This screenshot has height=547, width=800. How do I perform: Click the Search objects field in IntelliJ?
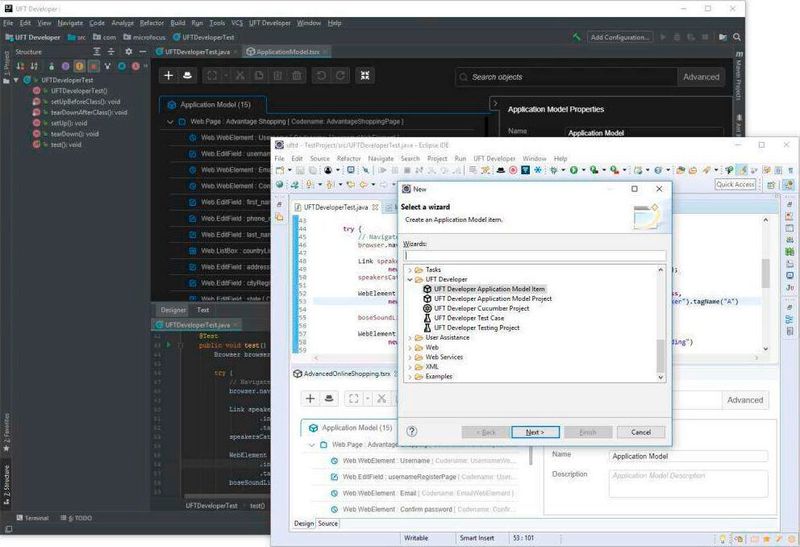tap(566, 77)
